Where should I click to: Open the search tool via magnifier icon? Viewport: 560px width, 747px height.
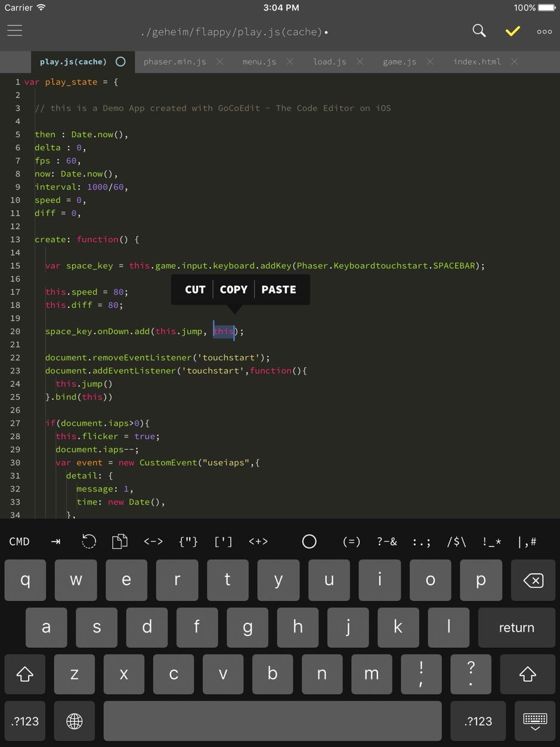click(478, 30)
